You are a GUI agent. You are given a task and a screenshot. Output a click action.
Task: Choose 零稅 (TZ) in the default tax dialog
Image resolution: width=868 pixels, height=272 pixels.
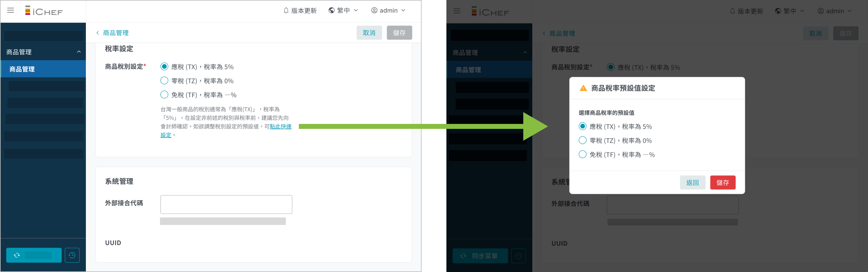[x=582, y=140]
